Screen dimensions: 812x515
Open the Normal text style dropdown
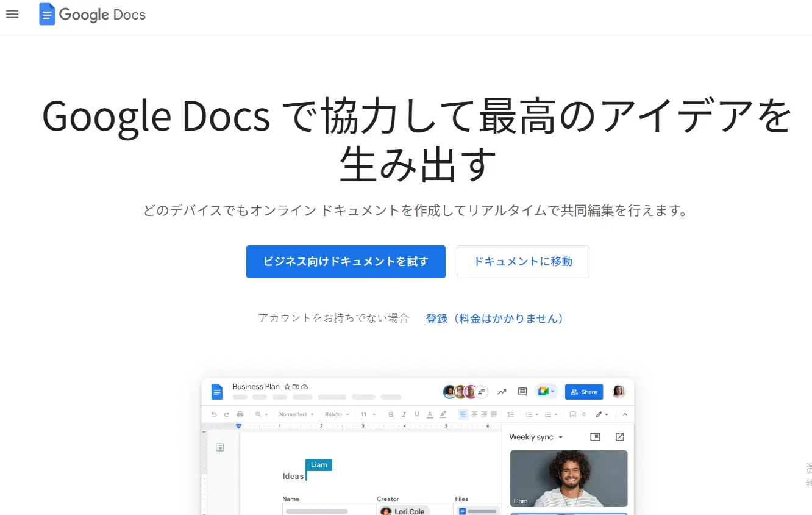296,414
